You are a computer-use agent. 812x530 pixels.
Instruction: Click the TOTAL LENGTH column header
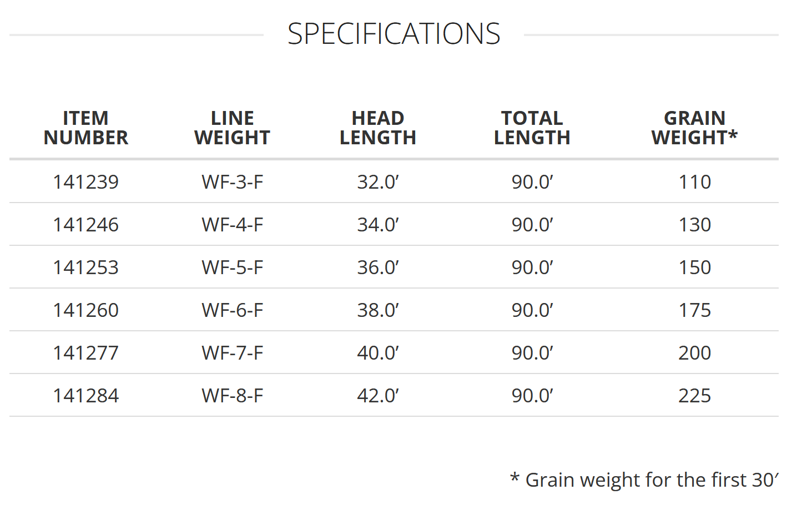[x=532, y=128]
